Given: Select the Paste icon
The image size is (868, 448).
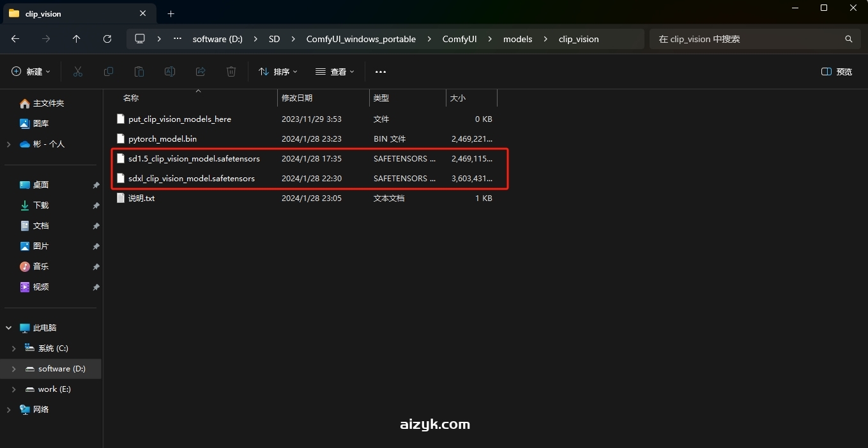Looking at the screenshot, I should click(x=139, y=71).
